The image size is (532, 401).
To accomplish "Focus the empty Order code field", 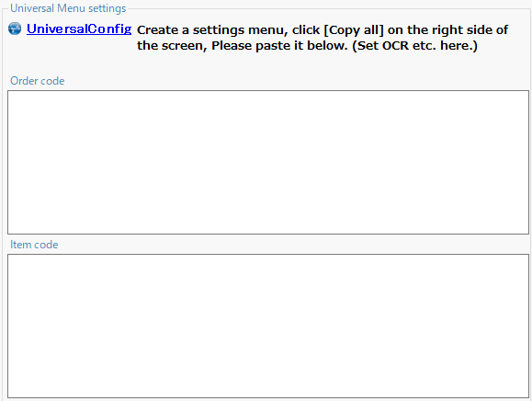I will [x=268, y=162].
